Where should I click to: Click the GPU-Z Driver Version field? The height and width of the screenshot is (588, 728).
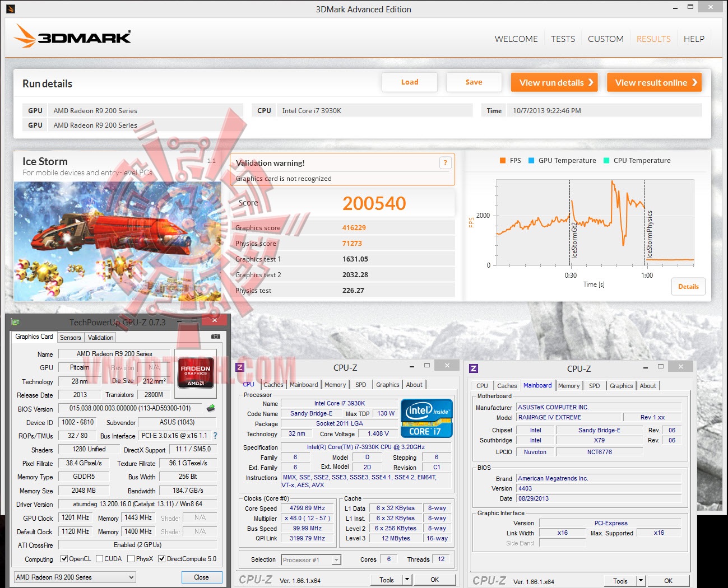pos(137,504)
